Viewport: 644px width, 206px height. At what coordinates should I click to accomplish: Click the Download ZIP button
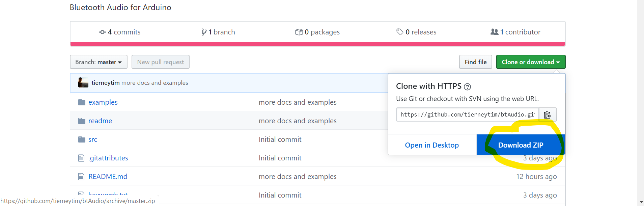[x=521, y=145]
